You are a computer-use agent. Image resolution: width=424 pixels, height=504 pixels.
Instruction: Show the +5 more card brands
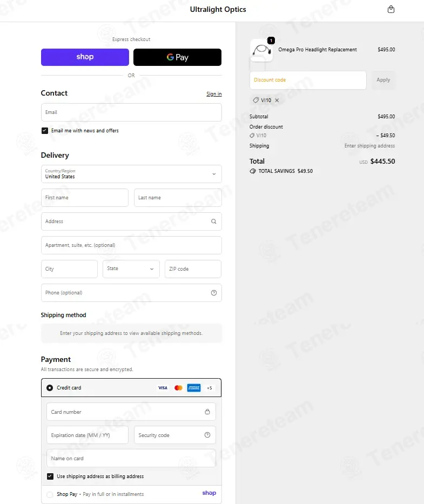point(210,388)
